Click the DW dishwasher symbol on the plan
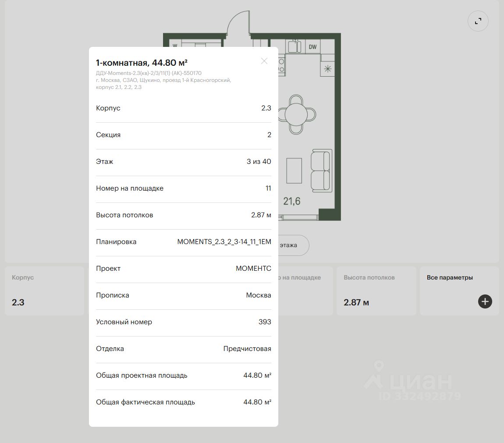The height and width of the screenshot is (443, 504). point(313,47)
